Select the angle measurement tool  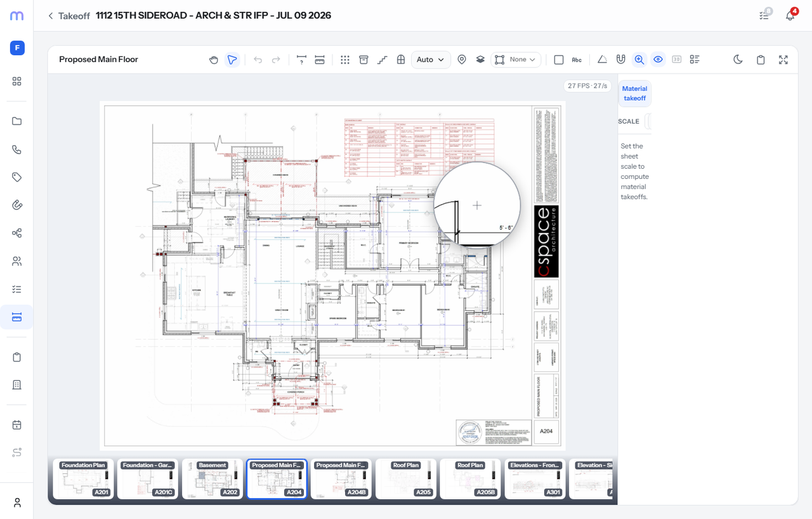603,60
